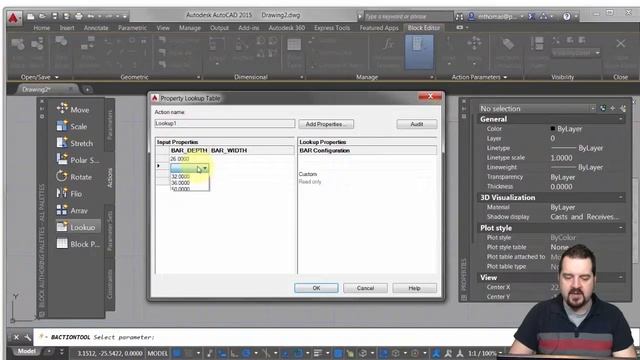640x360 pixels.
Task: Switch to the Express Tools ribbon tab
Action: click(x=332, y=28)
